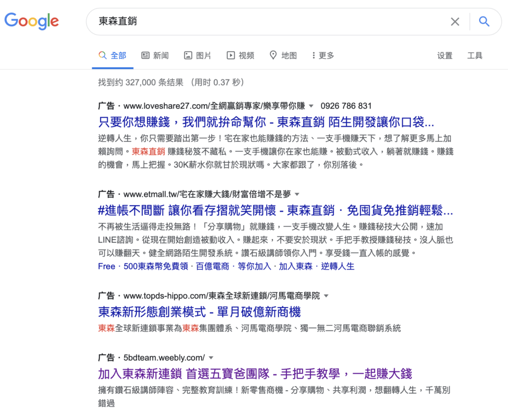This screenshot has height=420, width=508.
Task: Click the image icon beside 图片
Action: click(188, 56)
